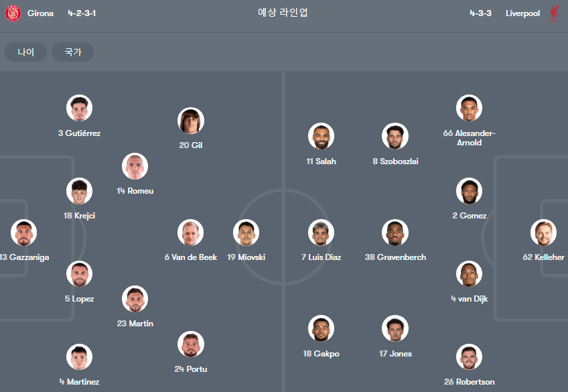Select Gazzaniga's goalkeeper photo
568x392 pixels.
23,233
